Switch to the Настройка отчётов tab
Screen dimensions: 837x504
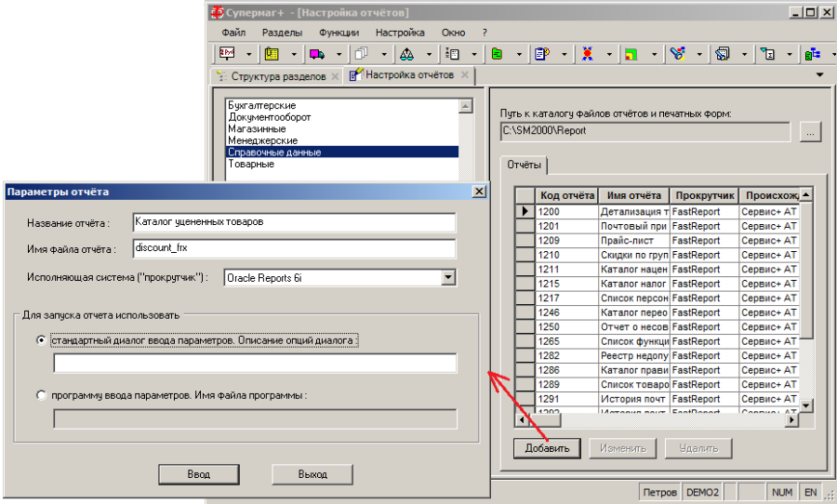409,74
